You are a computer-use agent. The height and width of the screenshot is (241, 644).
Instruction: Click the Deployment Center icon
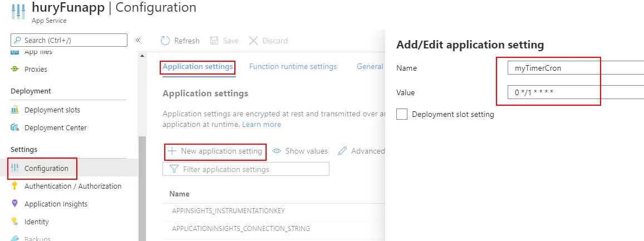[x=15, y=127]
